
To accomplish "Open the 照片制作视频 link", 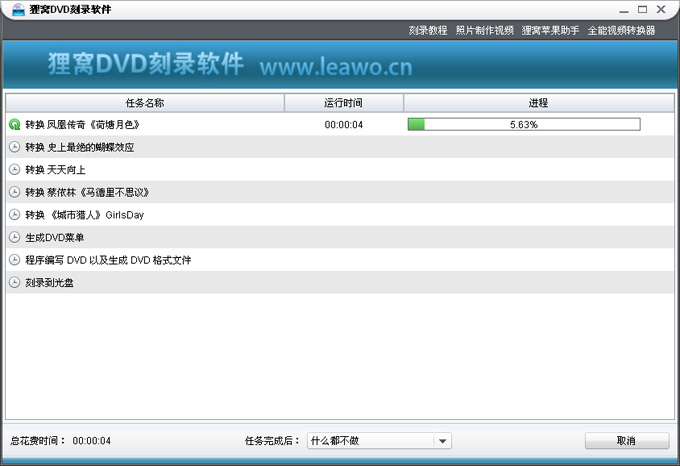I will point(484,30).
